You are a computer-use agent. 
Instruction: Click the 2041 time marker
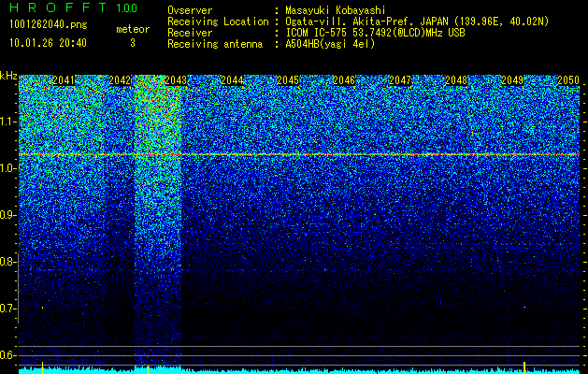tap(64, 80)
